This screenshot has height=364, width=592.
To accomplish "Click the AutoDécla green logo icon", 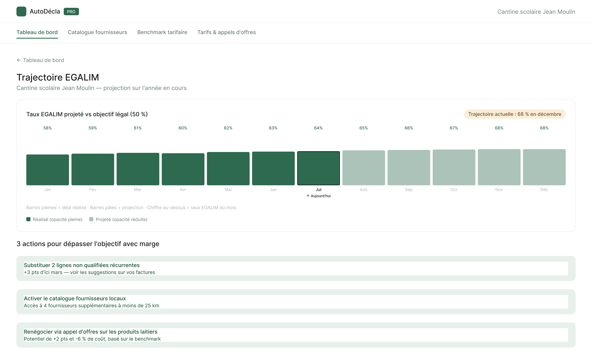I will (x=21, y=12).
